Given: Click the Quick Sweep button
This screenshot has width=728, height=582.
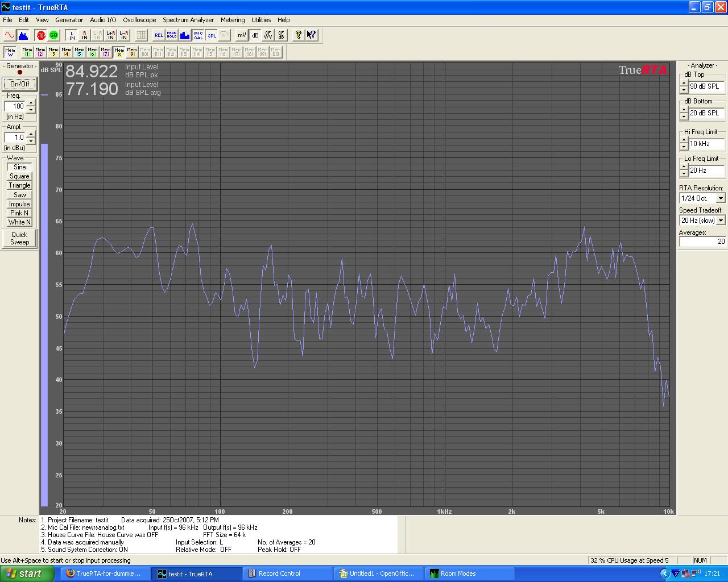Looking at the screenshot, I should 19,238.
